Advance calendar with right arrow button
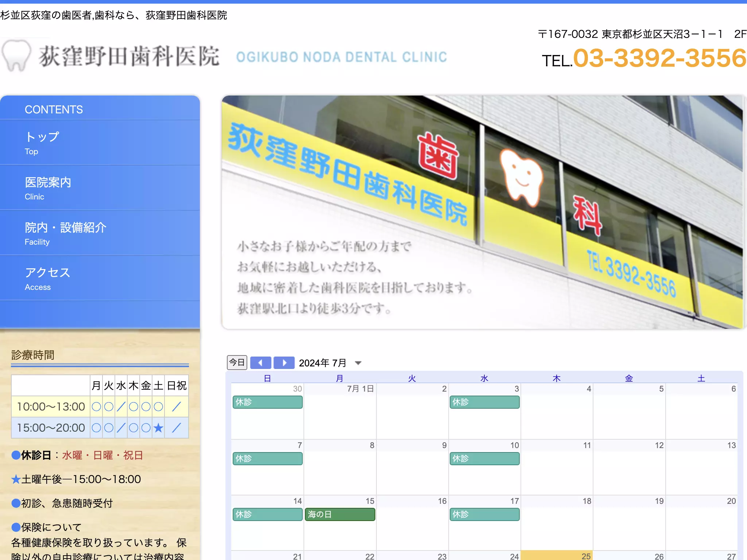 coord(284,363)
